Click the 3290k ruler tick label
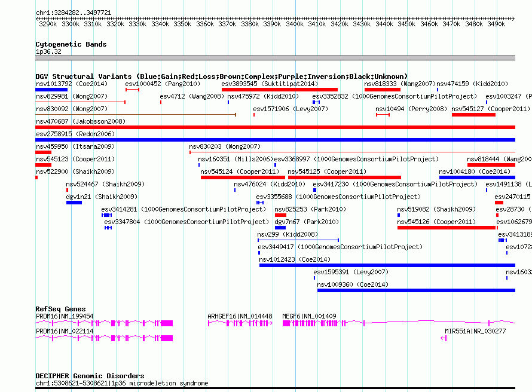Image resolution: width=532 pixels, height=392 pixels. click(x=48, y=24)
